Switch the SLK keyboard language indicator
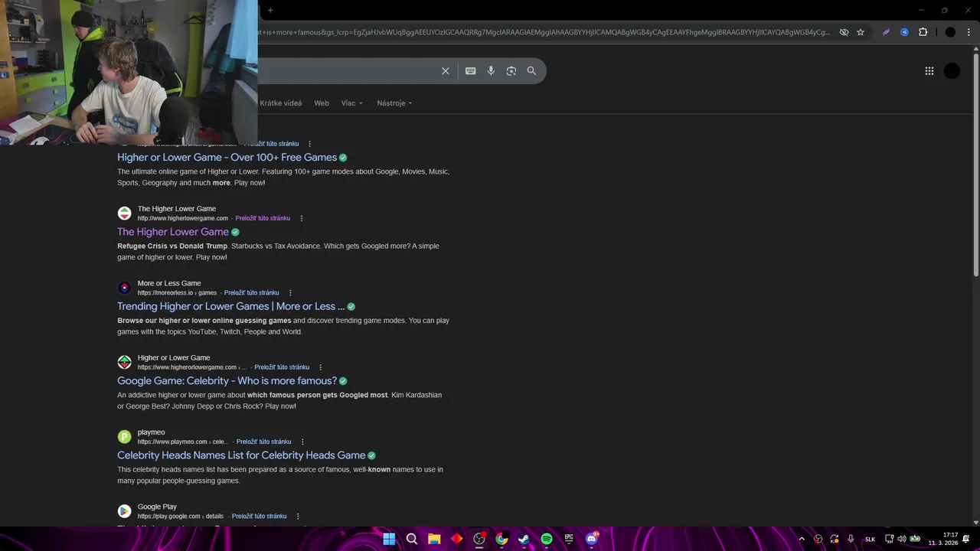The image size is (980, 551). [870, 540]
